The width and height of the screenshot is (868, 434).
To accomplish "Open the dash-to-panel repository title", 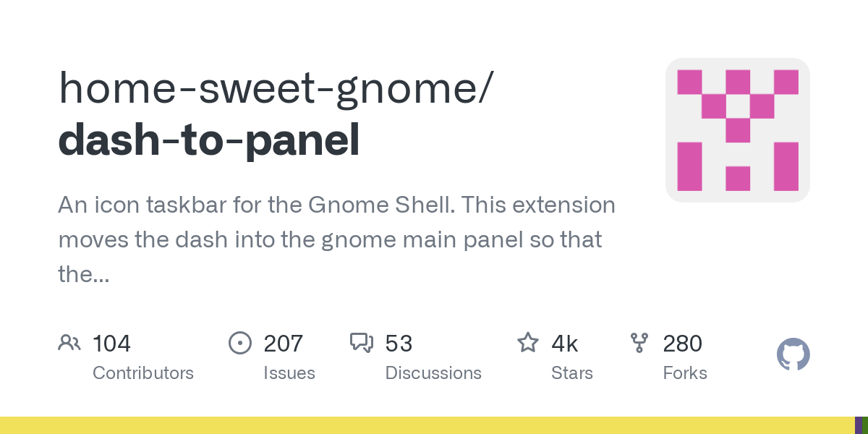I will point(209,140).
